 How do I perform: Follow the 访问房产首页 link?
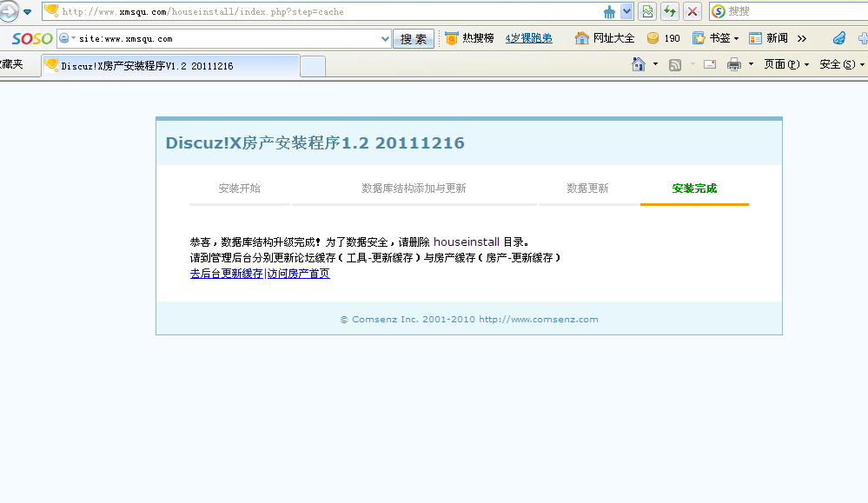[299, 274]
